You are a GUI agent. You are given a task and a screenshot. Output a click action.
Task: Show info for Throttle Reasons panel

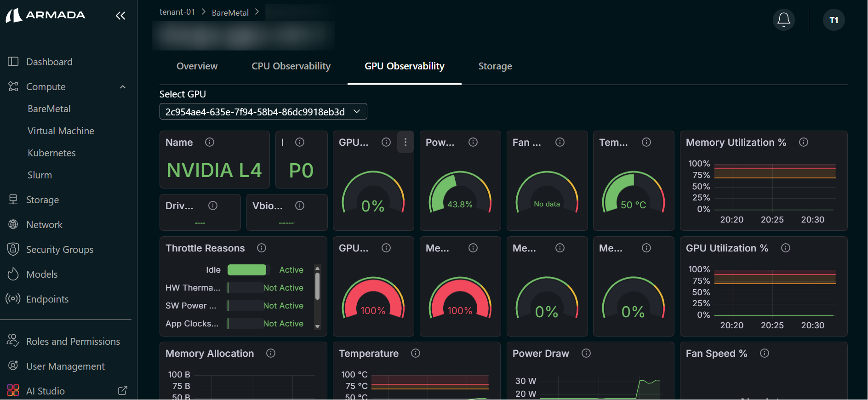click(x=262, y=248)
